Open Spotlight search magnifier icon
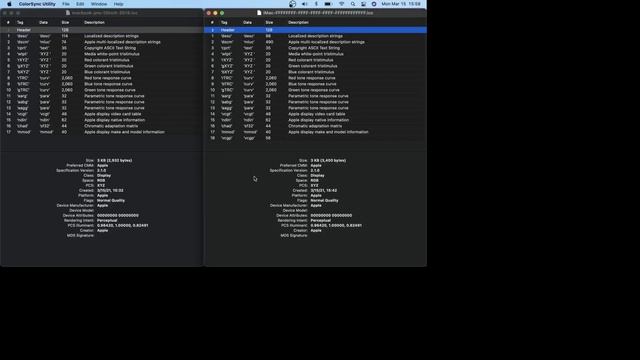Viewport: 640px width, 360px height. (353, 4)
